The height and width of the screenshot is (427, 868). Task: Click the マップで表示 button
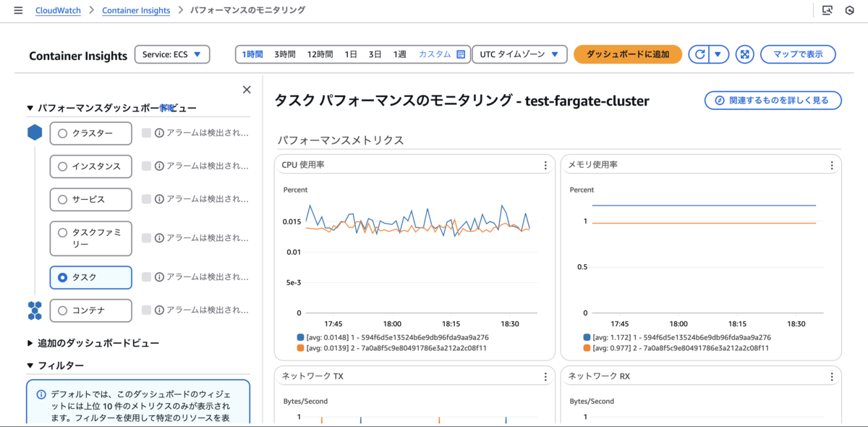pyautogui.click(x=798, y=54)
